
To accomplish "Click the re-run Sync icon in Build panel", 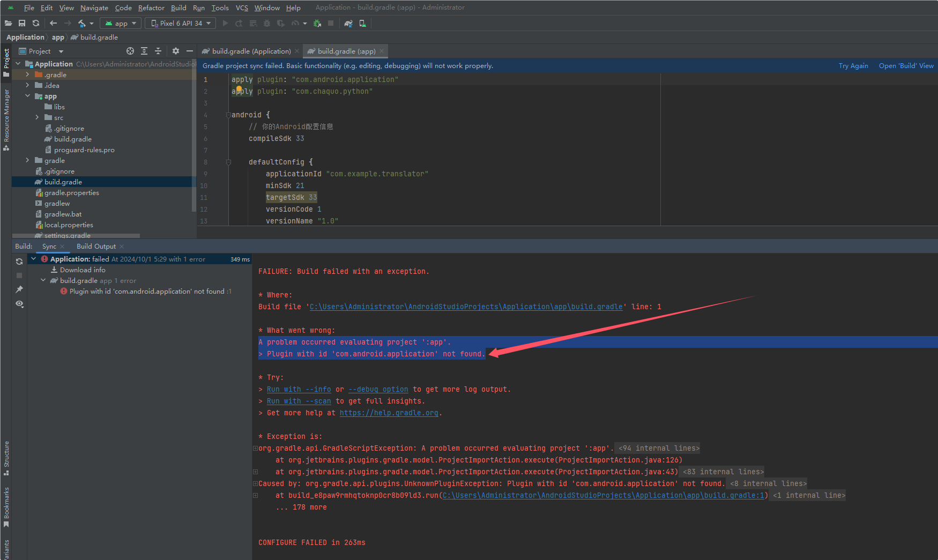I will (x=19, y=261).
